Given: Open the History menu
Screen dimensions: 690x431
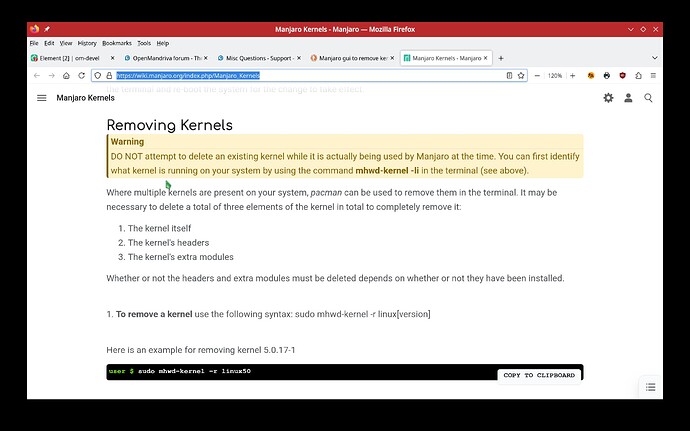Looking at the screenshot, I should coord(87,43).
